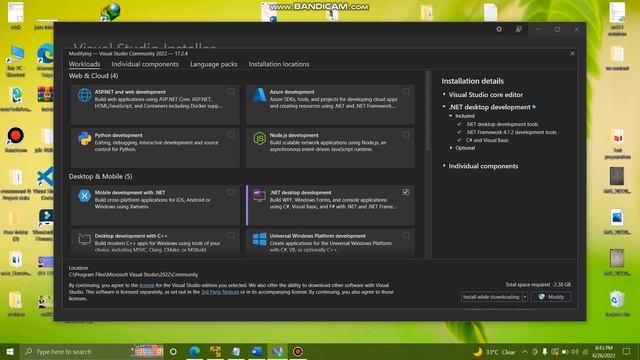Viewport: 640px width, 360px height.
Task: Click C# and Visual Basic component text
Action: pyautogui.click(x=487, y=140)
